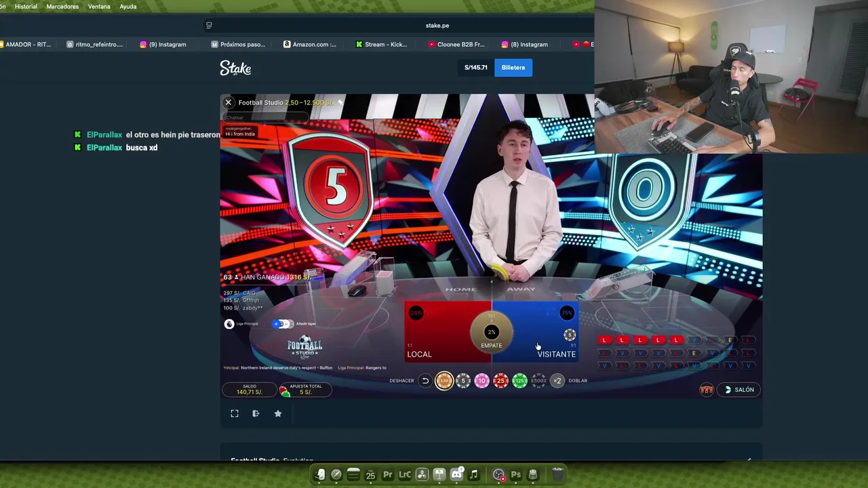Open the Trash in the Dock
Image resolution: width=868 pixels, height=488 pixels.
[x=557, y=474]
